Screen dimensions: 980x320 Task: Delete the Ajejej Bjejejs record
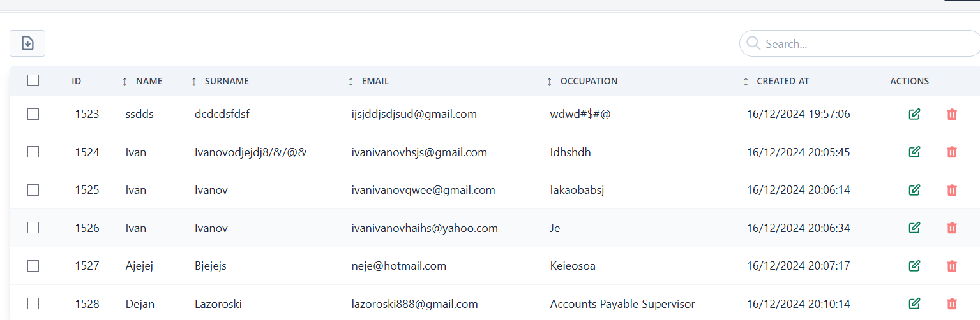951,266
